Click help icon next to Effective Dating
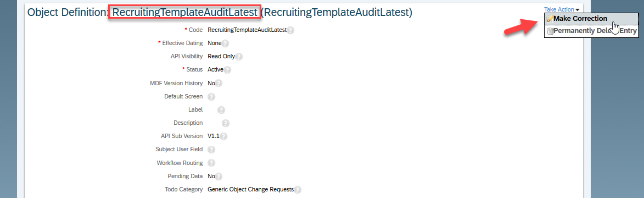This screenshot has width=644, height=198. pyautogui.click(x=225, y=43)
